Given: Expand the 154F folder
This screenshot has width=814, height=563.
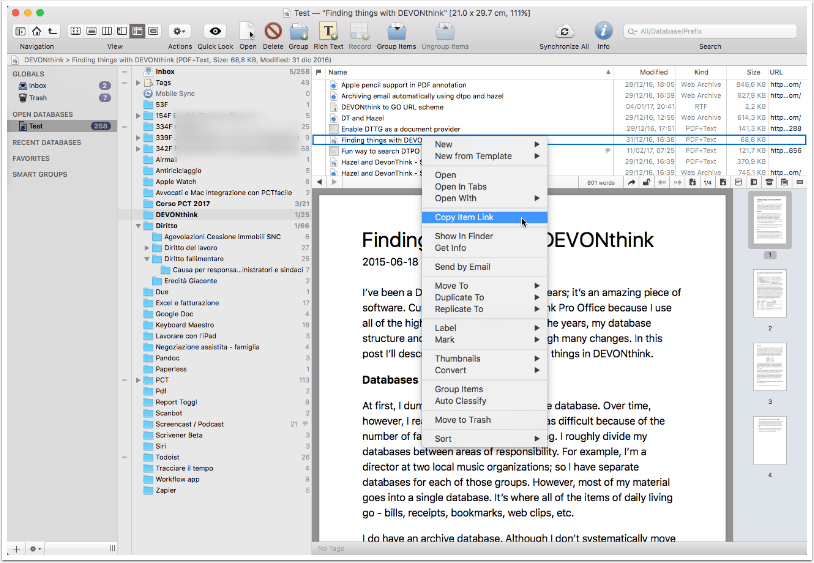Looking at the screenshot, I should click(138, 116).
